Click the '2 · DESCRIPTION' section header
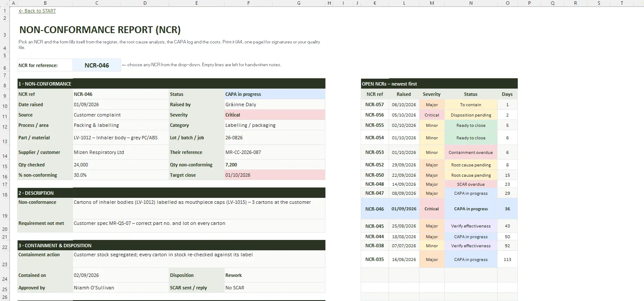 click(171, 193)
